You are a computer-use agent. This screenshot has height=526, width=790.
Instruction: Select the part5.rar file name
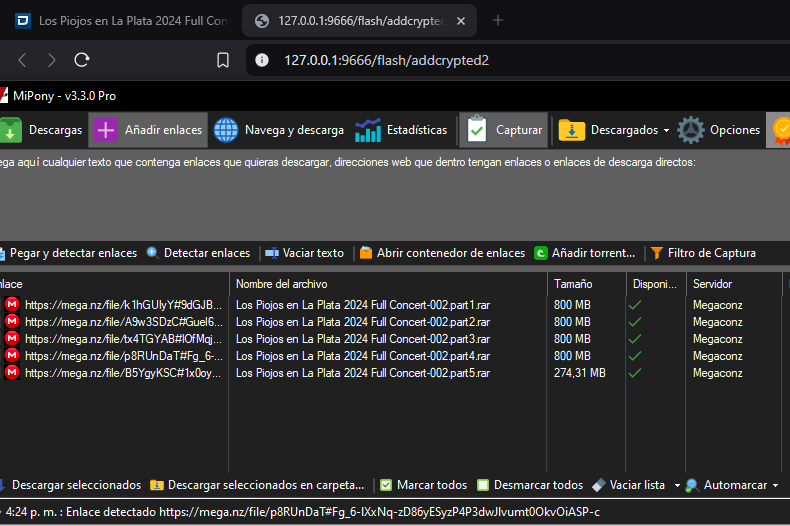pyautogui.click(x=363, y=373)
